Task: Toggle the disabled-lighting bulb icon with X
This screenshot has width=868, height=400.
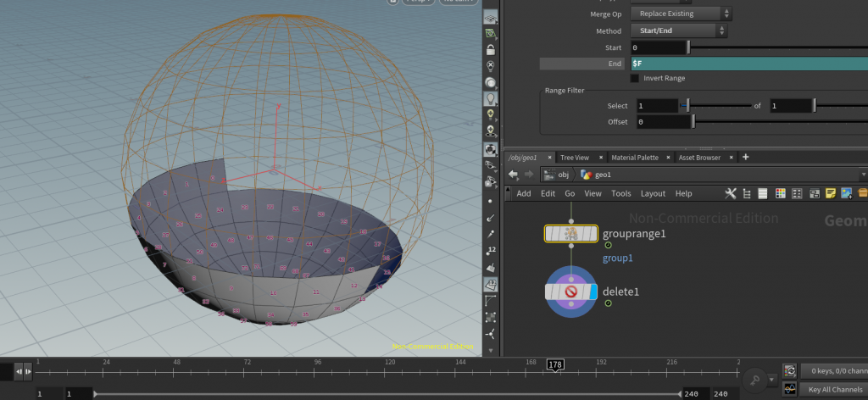Action: click(491, 66)
